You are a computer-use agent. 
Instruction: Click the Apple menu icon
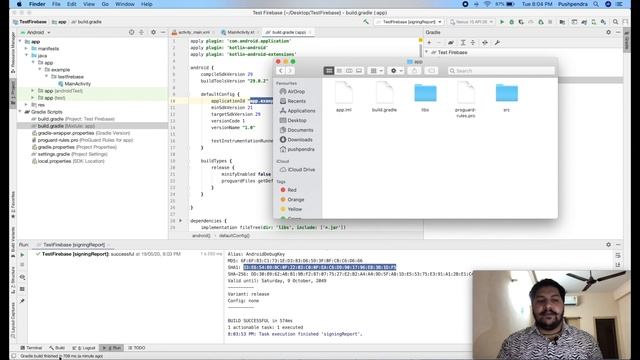pyautogui.click(x=19, y=4)
